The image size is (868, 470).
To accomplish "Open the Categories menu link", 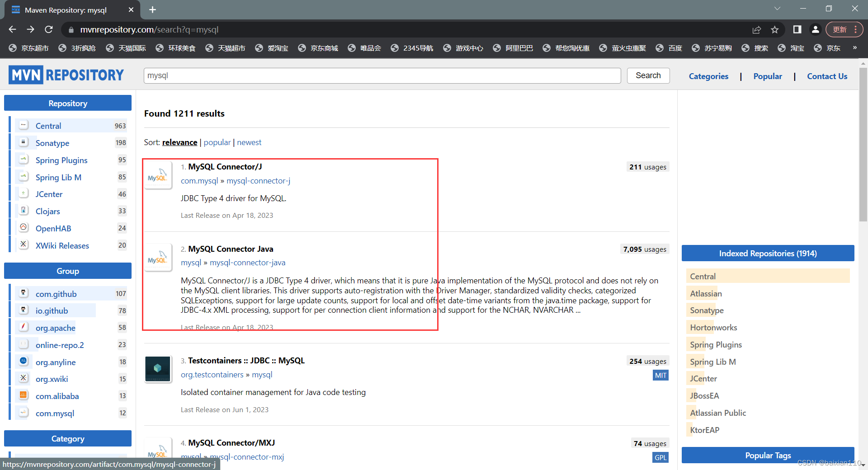I will 708,76.
